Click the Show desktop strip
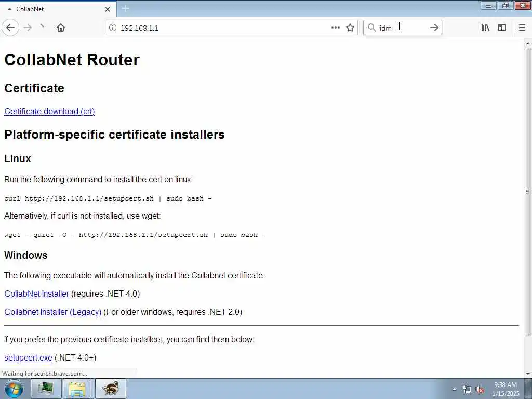Image resolution: width=532 pixels, height=399 pixels. (x=528, y=389)
